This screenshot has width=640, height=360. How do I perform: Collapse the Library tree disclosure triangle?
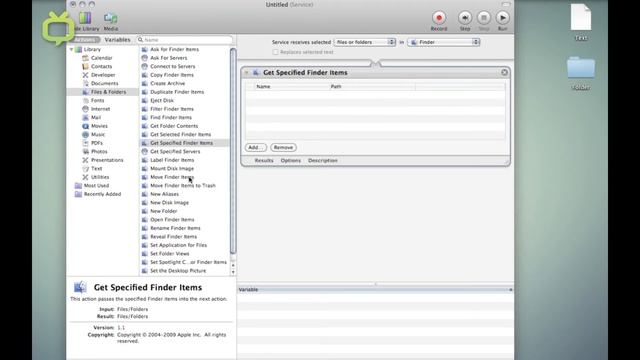[71, 49]
